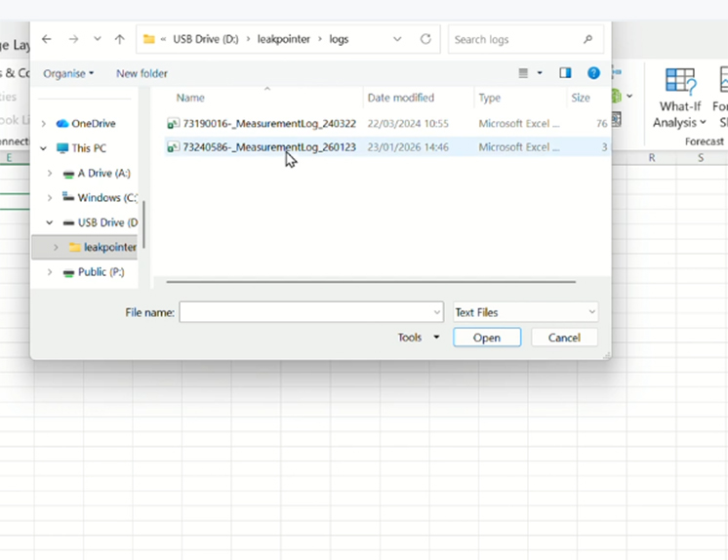Open What-If Analysis in Excel ribbon
This screenshot has height=560, width=728.
coord(680,99)
